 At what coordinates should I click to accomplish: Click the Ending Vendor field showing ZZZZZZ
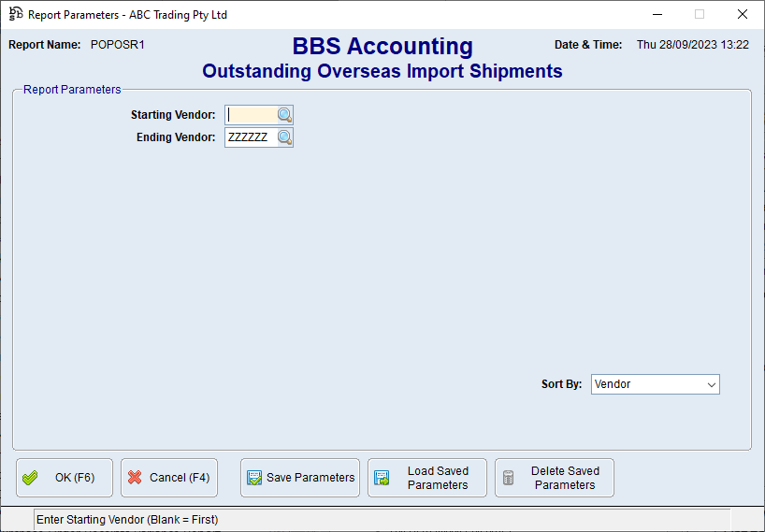pos(252,137)
